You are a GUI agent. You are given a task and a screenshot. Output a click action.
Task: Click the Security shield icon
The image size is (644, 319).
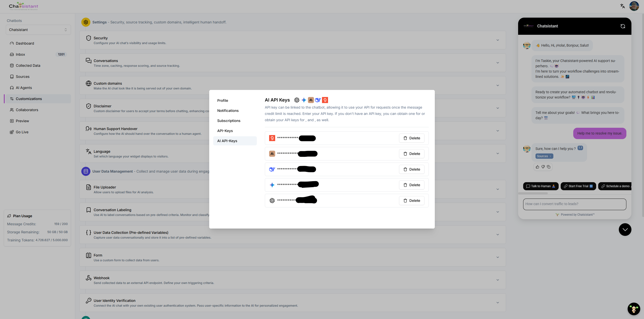pos(89,38)
